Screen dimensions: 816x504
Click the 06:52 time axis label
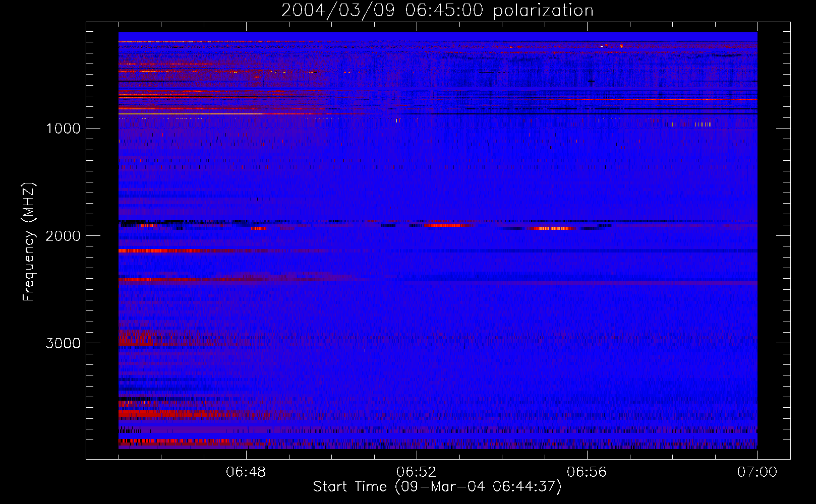[417, 472]
